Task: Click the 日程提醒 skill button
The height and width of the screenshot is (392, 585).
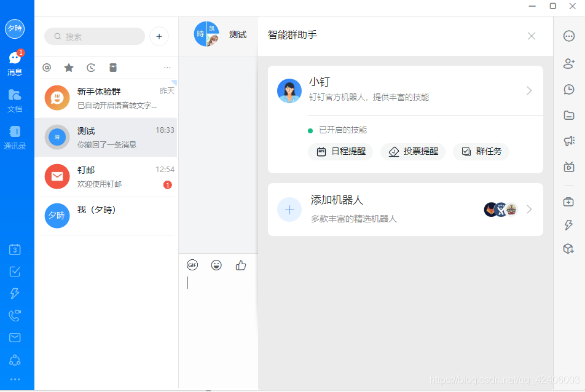Action: (340, 151)
